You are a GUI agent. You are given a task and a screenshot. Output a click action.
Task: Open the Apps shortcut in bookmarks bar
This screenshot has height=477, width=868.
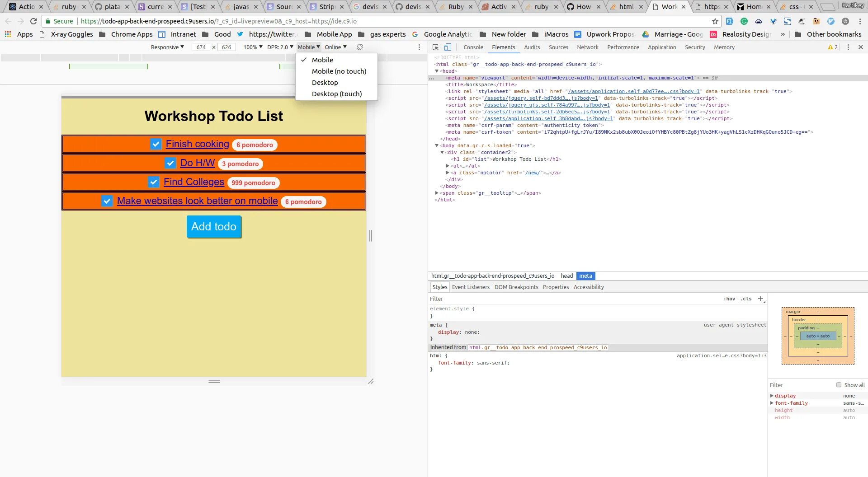19,34
